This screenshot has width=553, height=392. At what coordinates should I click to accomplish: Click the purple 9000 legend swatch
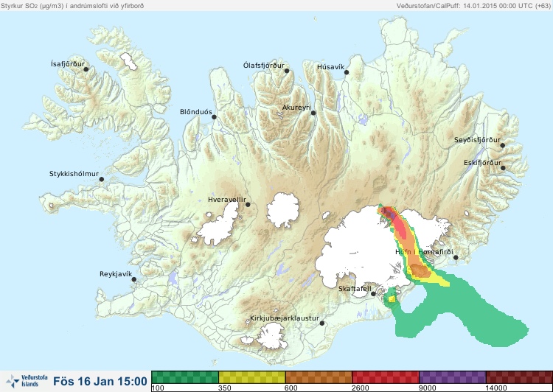pyautogui.click(x=453, y=377)
